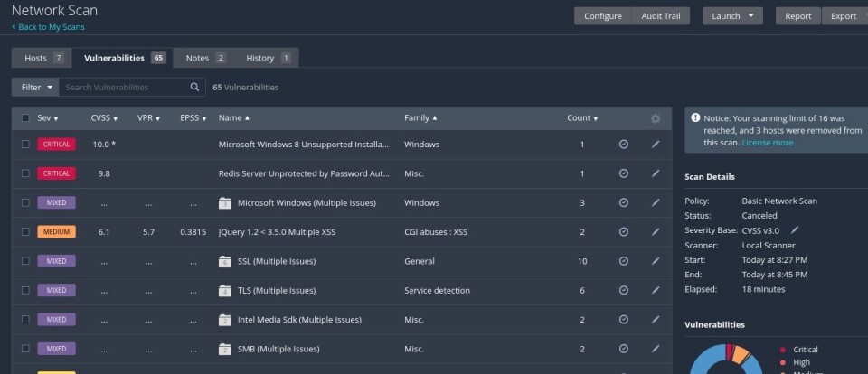This screenshot has height=374, width=868.
Task: Open the History tab
Action: coord(268,58)
